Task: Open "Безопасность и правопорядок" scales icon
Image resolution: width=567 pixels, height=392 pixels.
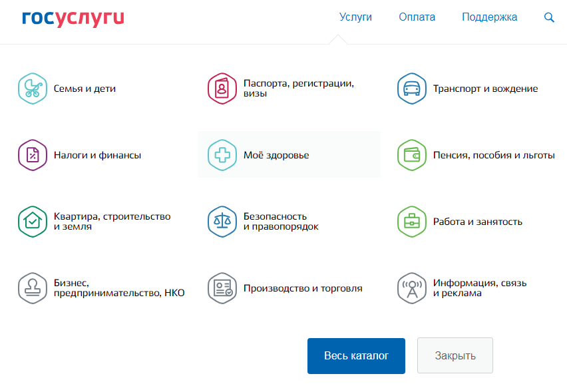Action: [x=222, y=221]
